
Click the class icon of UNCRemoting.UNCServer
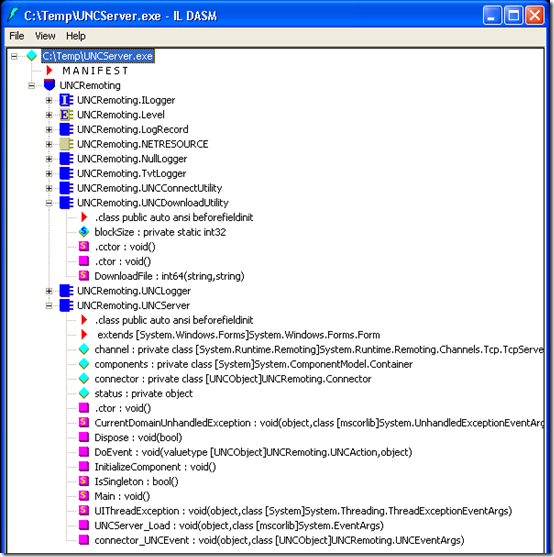tap(66, 305)
